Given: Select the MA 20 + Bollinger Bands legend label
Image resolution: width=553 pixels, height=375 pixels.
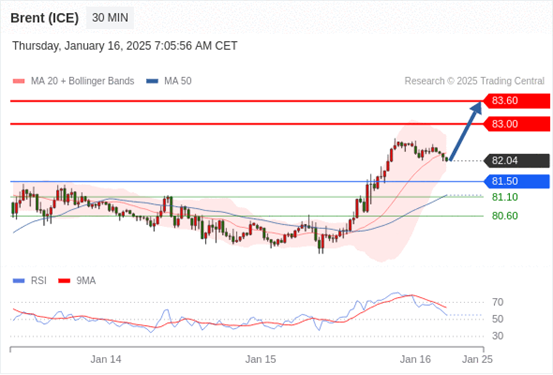Looking at the screenshot, I should [83, 81].
